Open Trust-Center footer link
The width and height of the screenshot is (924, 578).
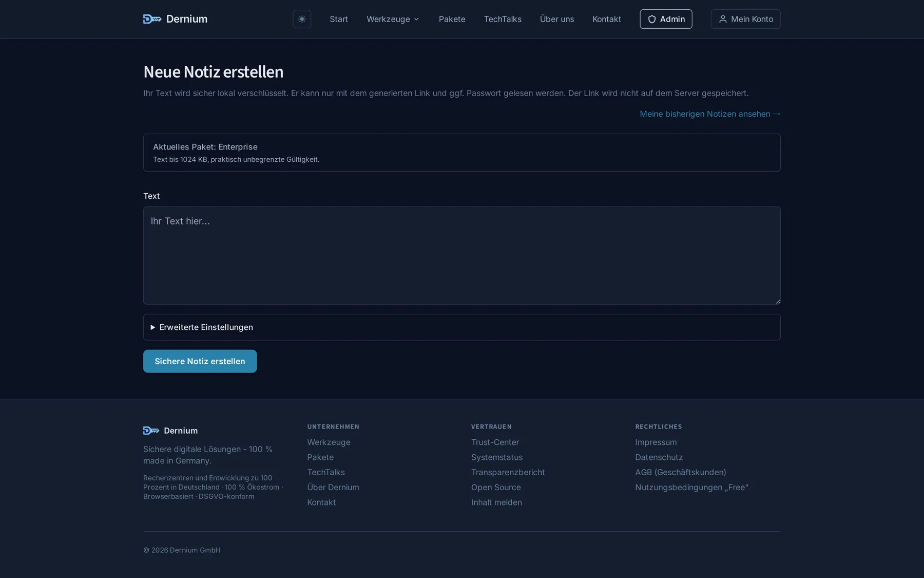coord(495,442)
